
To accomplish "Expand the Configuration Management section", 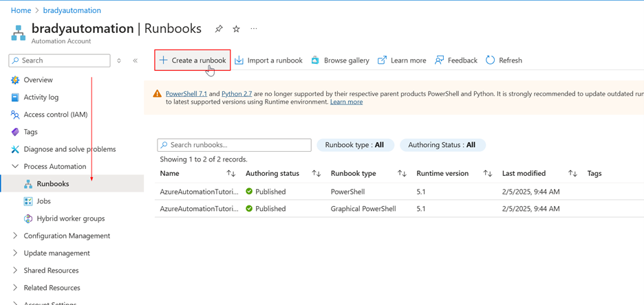I will click(x=15, y=236).
